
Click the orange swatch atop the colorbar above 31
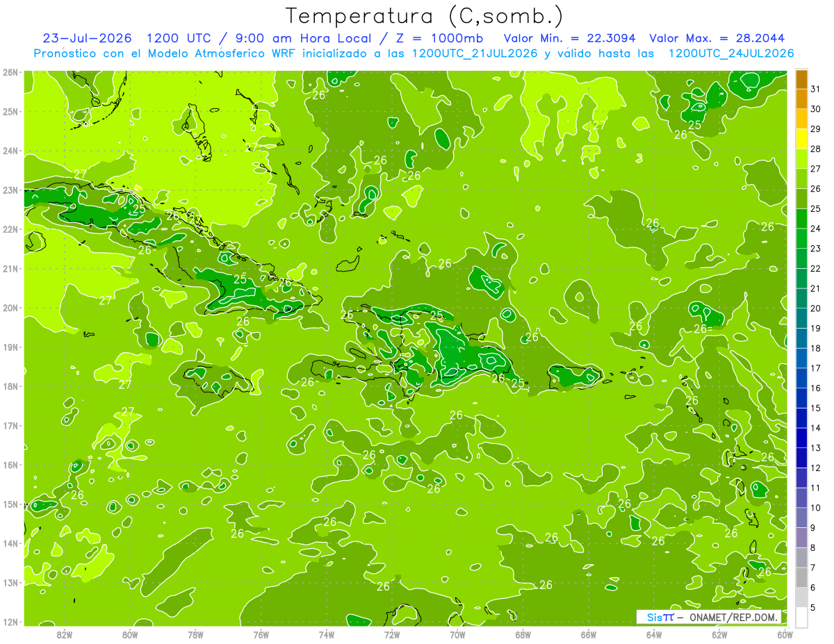tap(801, 80)
